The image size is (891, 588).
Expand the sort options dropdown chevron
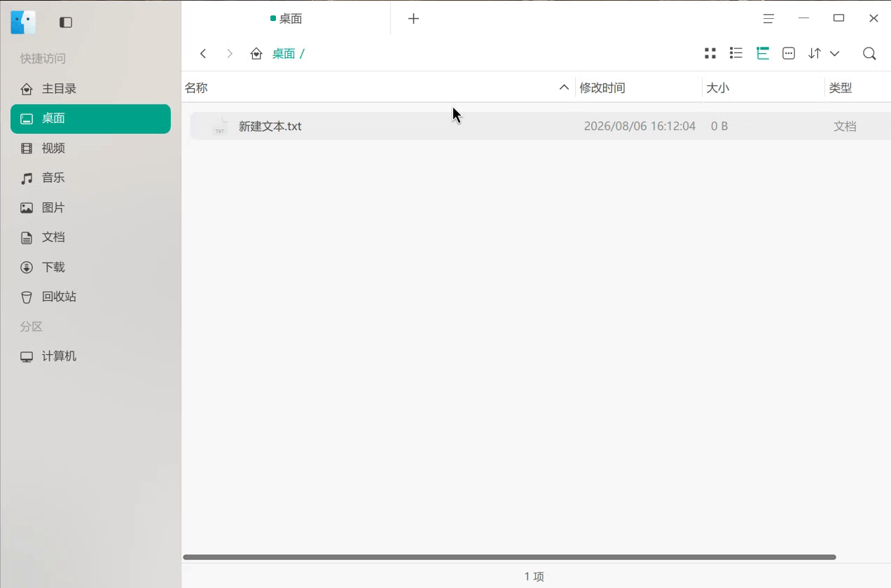click(x=834, y=54)
